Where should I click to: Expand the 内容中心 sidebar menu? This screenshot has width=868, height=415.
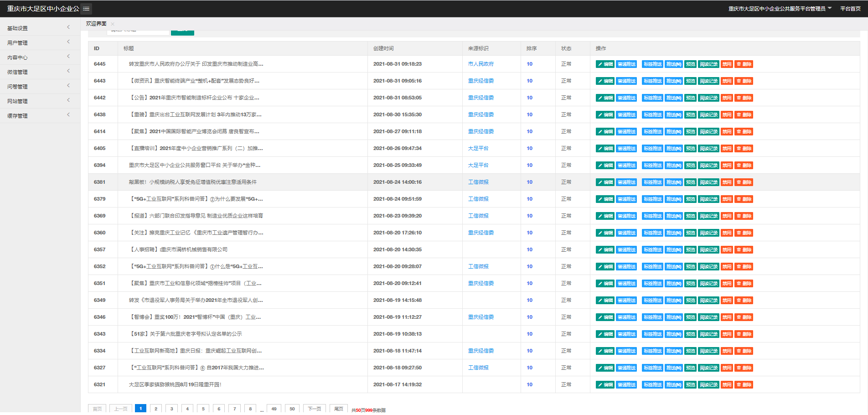click(40, 57)
